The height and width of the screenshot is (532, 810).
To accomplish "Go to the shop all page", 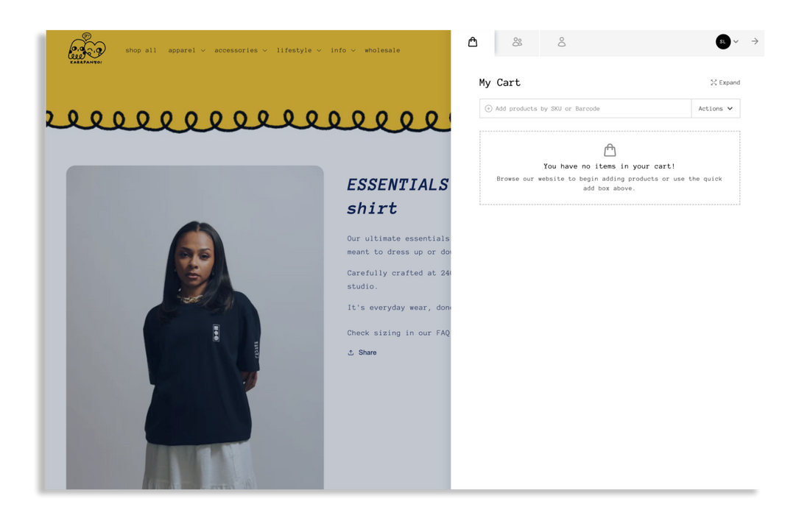I will point(141,51).
